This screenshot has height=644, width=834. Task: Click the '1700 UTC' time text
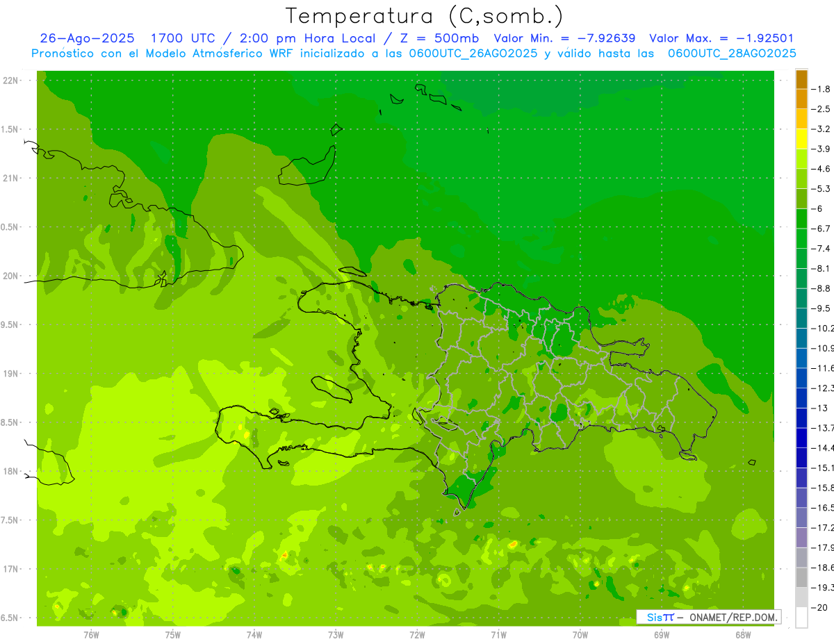click(x=185, y=38)
